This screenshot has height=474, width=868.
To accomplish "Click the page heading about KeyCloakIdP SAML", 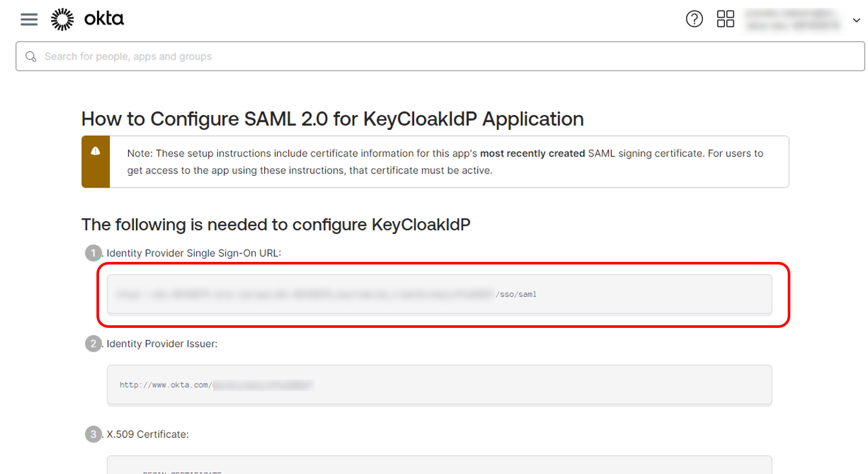I will click(333, 119).
